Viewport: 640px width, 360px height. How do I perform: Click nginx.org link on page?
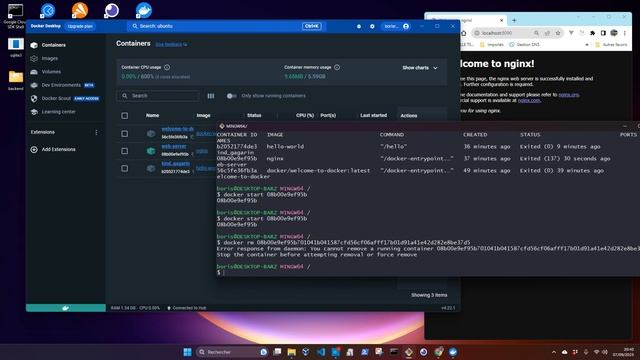click(569, 95)
